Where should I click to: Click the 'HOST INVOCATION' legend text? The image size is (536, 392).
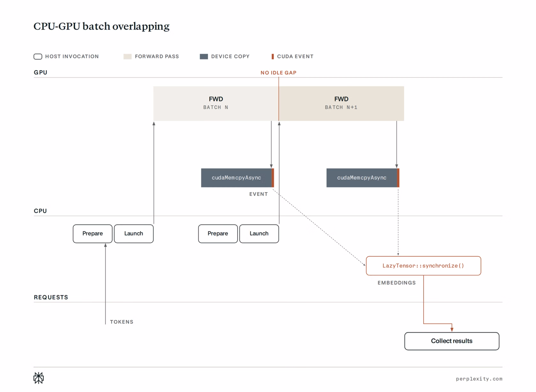click(72, 56)
